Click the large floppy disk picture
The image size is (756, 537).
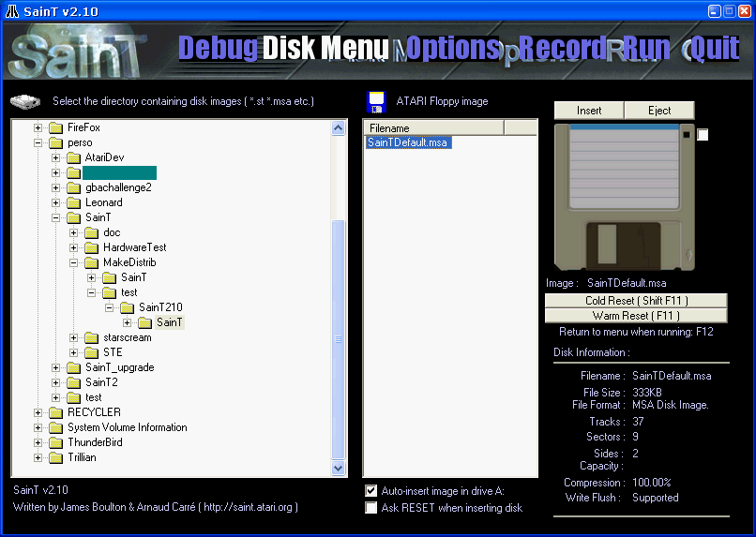pos(625,197)
